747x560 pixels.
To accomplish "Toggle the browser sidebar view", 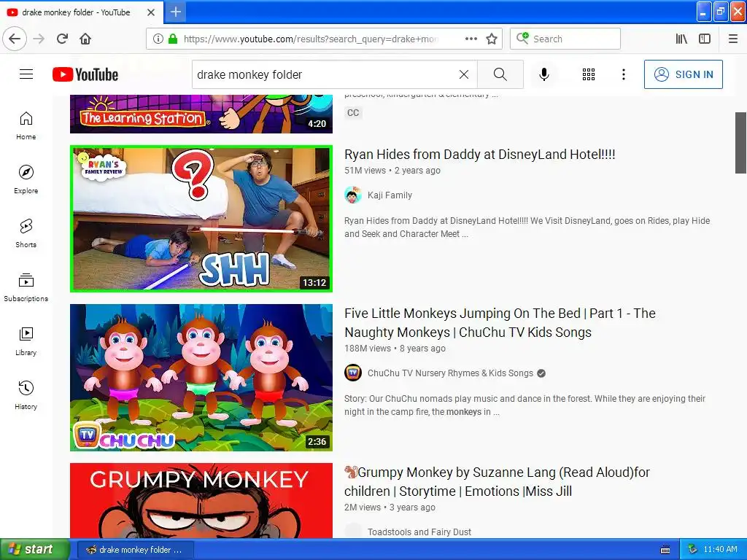I will [705, 39].
